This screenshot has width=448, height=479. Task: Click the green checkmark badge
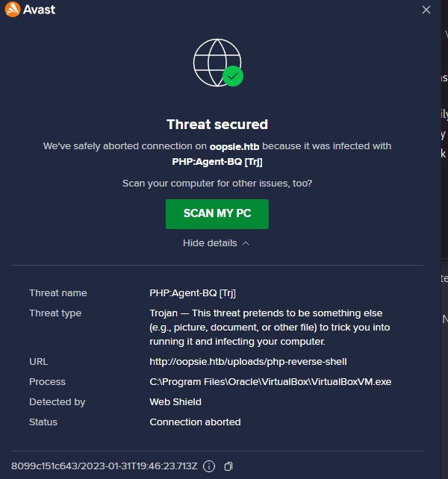[x=233, y=76]
